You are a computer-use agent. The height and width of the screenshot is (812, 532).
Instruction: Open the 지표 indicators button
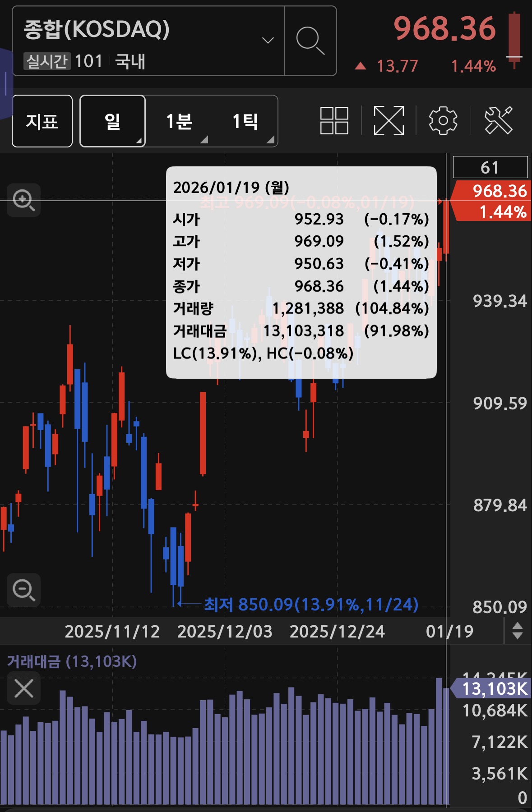[x=42, y=121]
